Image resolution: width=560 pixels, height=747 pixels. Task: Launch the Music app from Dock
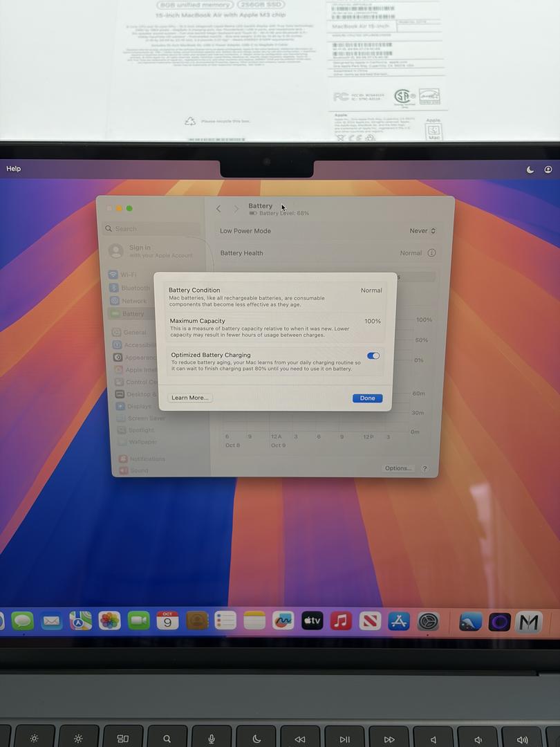(x=341, y=620)
